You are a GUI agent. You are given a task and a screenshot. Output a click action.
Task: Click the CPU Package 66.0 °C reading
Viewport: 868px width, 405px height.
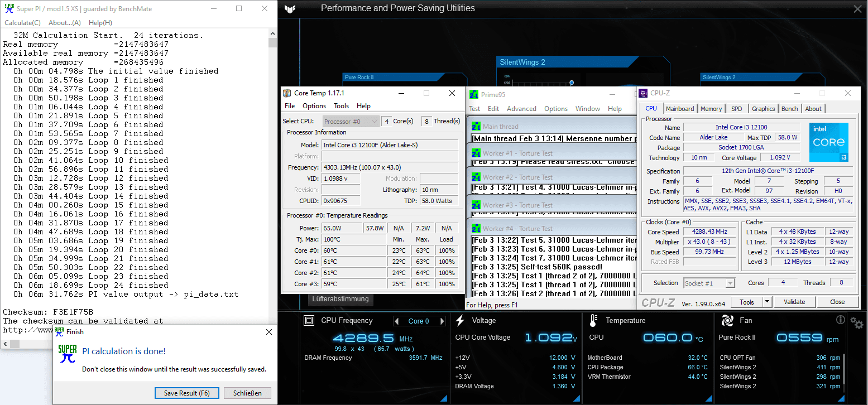648,367
